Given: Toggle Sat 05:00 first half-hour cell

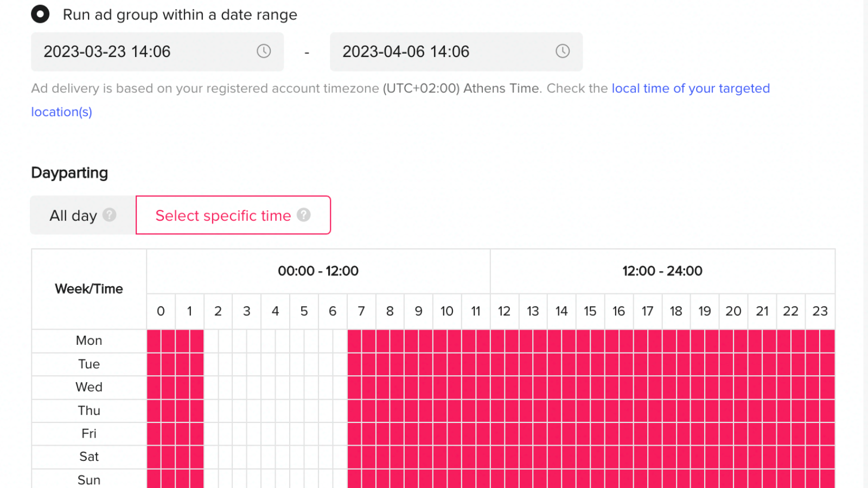Looking at the screenshot, I should (297, 457).
